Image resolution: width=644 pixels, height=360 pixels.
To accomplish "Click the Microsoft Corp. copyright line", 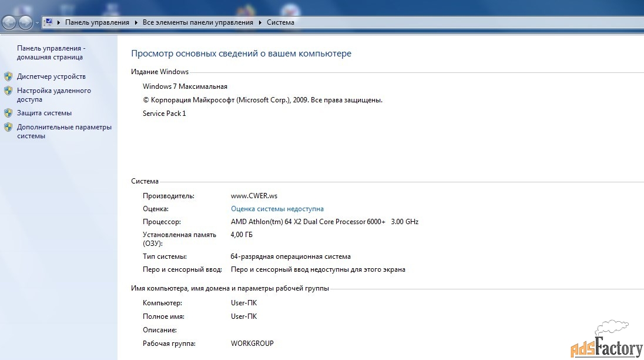I will (x=263, y=100).
